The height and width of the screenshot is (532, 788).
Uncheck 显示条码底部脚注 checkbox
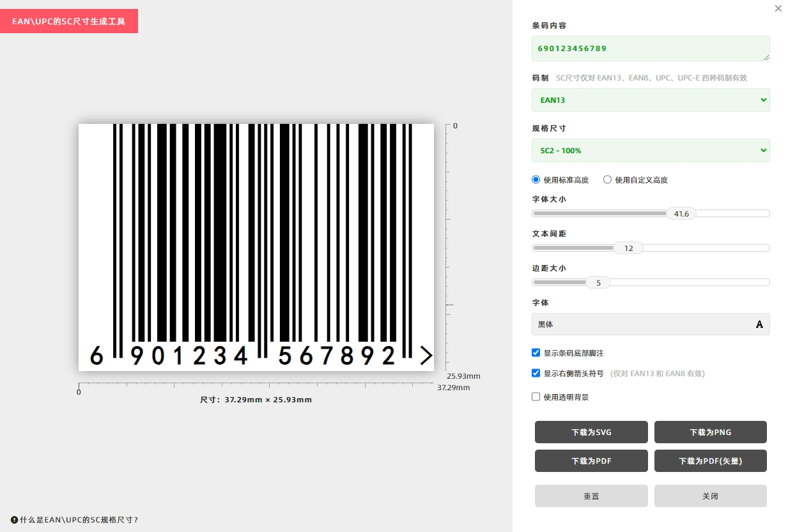(536, 353)
